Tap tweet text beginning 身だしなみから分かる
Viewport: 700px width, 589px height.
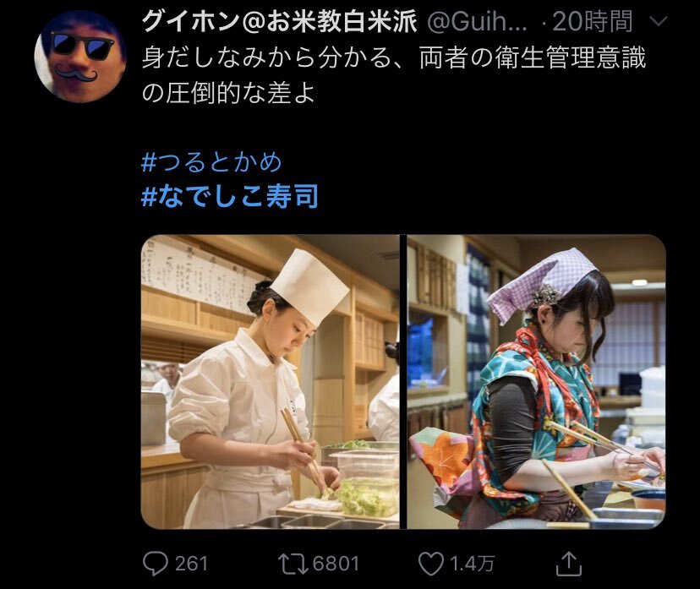click(394, 58)
